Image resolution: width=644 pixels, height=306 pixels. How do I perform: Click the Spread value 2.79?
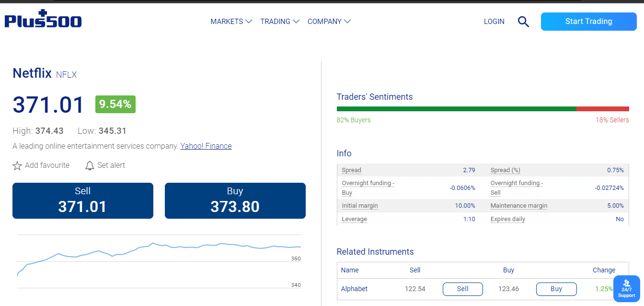(469, 170)
